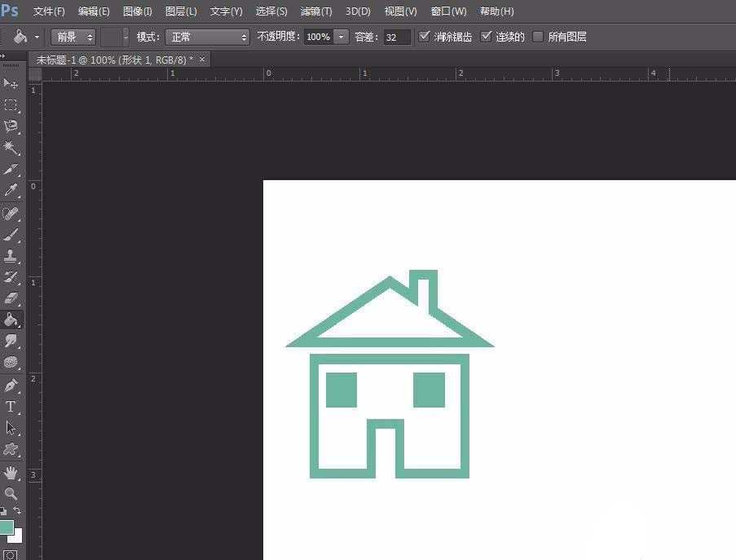Select the Brush tool
Image resolution: width=736 pixels, height=560 pixels.
(11, 234)
